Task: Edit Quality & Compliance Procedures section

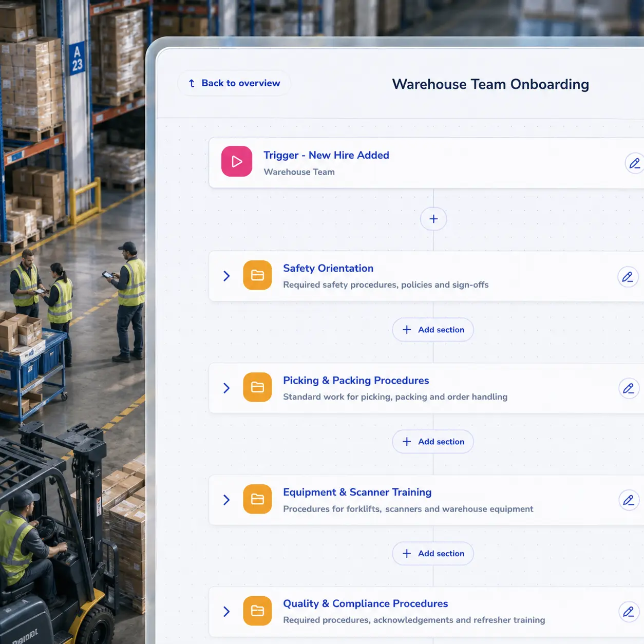Action: click(x=629, y=612)
